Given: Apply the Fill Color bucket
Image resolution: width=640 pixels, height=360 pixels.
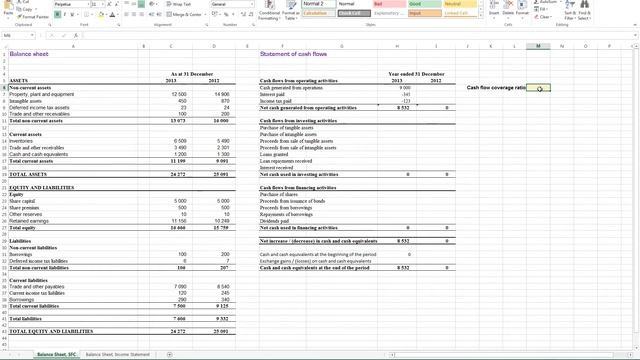Looking at the screenshot, I should click(101, 15).
